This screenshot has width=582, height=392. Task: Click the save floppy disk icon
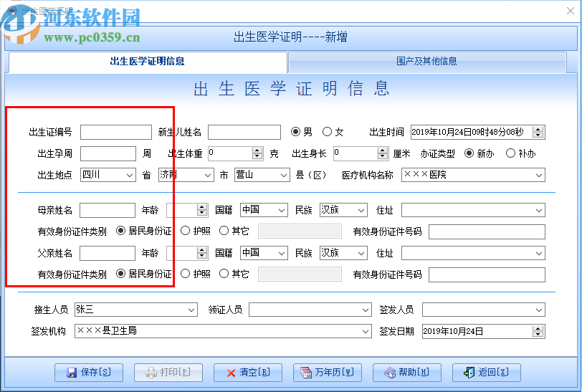71,373
